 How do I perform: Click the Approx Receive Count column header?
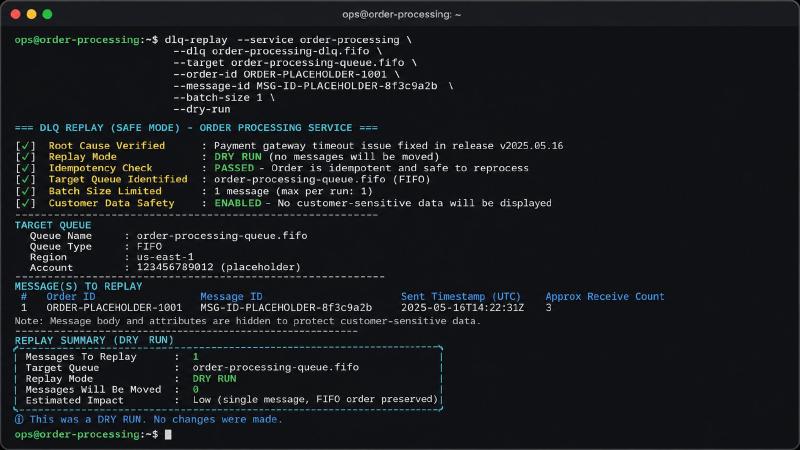(605, 296)
